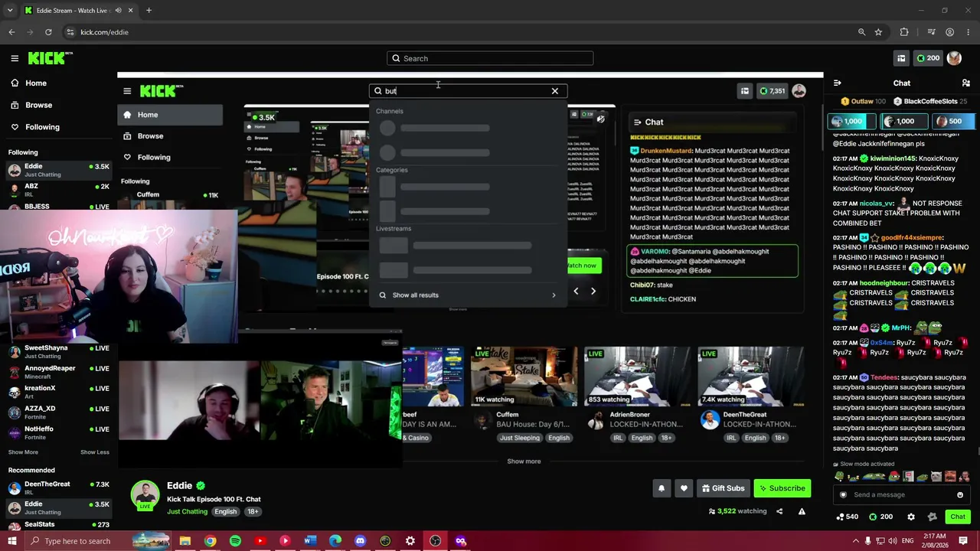Click Eddie's live profile avatar below the stream
Screen dimensions: 980x551
point(145,496)
